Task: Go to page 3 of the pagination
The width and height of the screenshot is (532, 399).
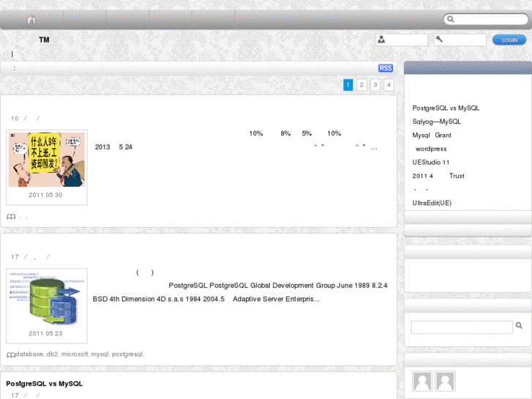Action: (375, 85)
